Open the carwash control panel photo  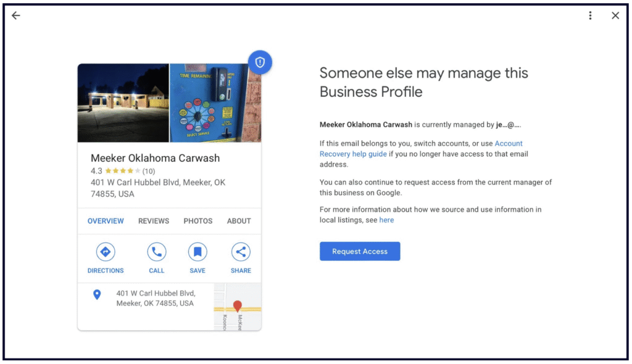pos(214,103)
